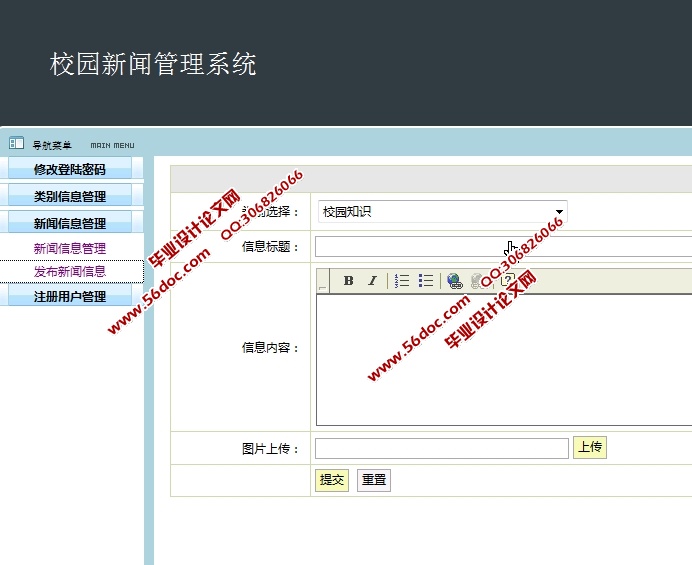
Task: Click the navigation menu panel icon
Action: click(x=17, y=144)
